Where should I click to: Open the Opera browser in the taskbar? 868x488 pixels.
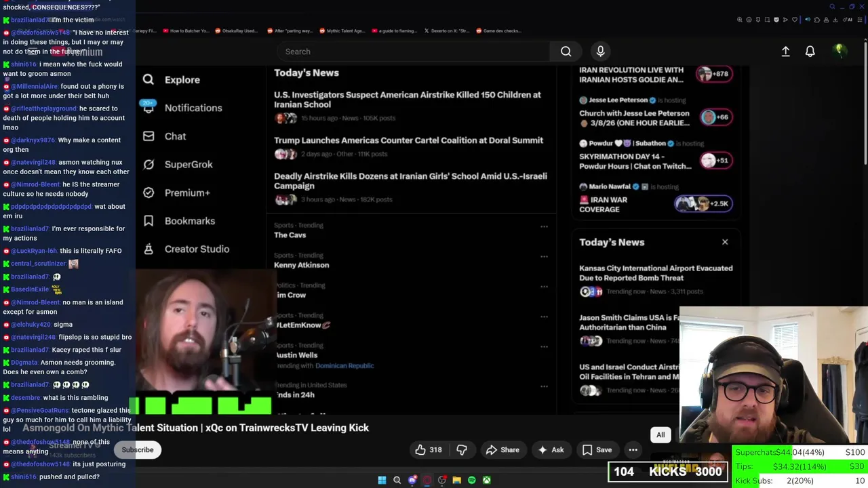(427, 480)
